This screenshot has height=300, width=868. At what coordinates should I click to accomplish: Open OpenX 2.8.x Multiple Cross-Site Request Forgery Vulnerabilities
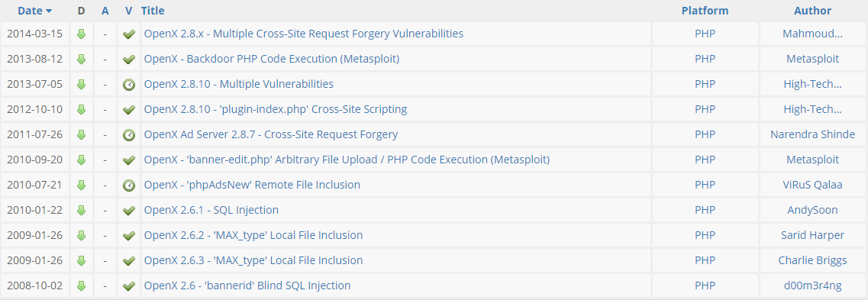click(303, 34)
